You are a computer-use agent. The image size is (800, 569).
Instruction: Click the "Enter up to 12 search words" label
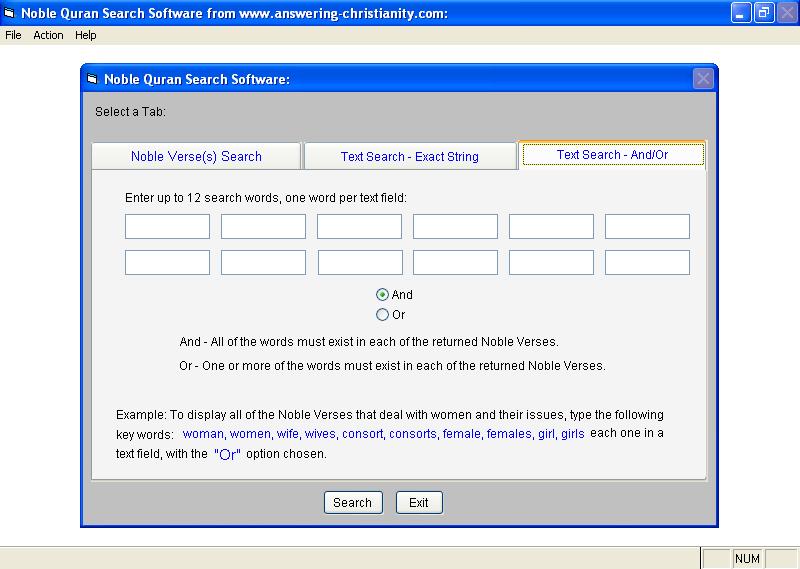(266, 198)
